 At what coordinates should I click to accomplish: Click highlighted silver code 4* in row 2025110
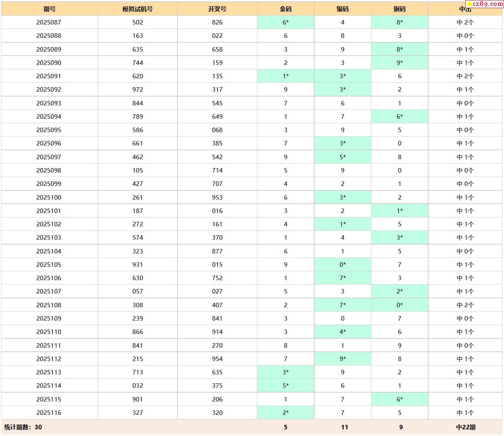342,332
